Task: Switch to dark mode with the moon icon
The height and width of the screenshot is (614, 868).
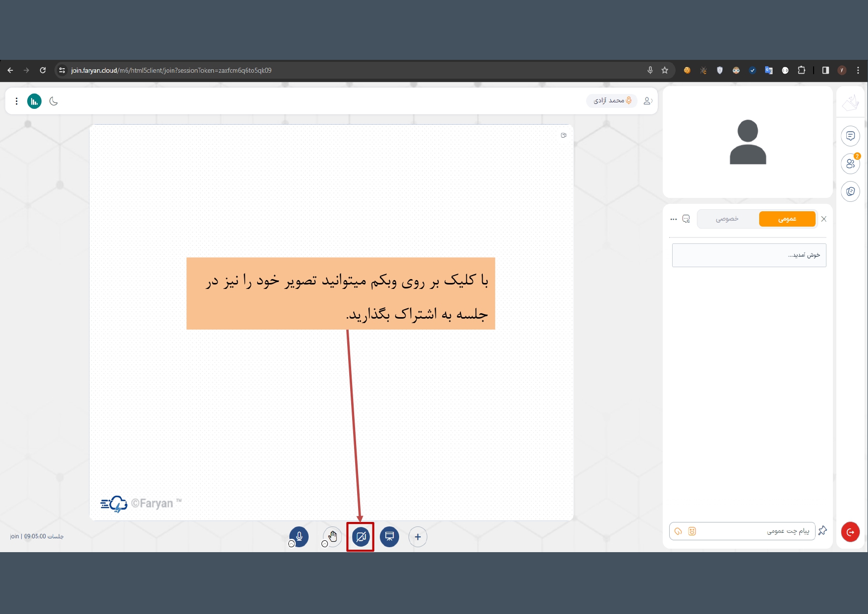Action: 54,101
